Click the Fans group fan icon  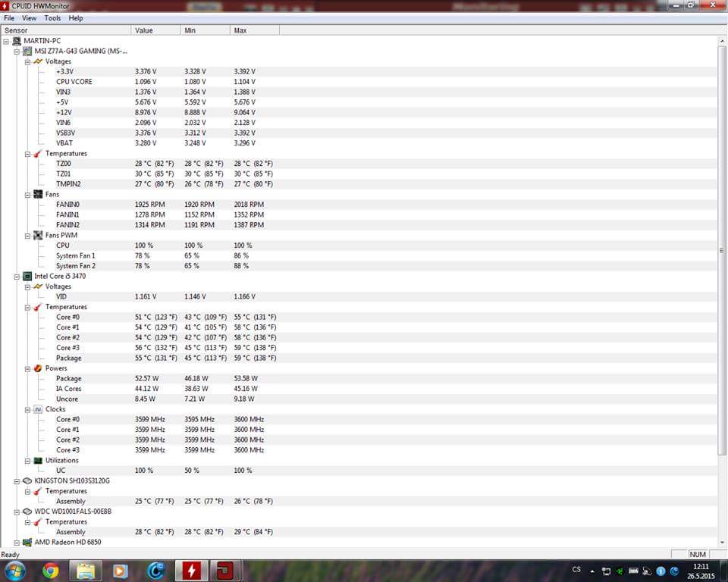[38, 195]
